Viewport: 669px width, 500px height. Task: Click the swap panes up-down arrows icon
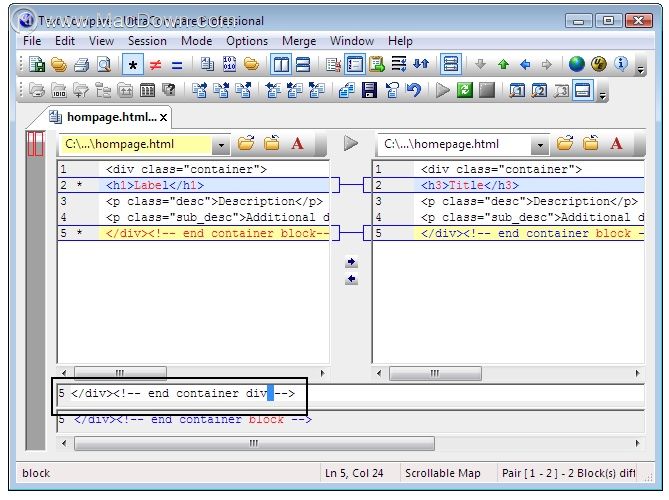click(421, 64)
